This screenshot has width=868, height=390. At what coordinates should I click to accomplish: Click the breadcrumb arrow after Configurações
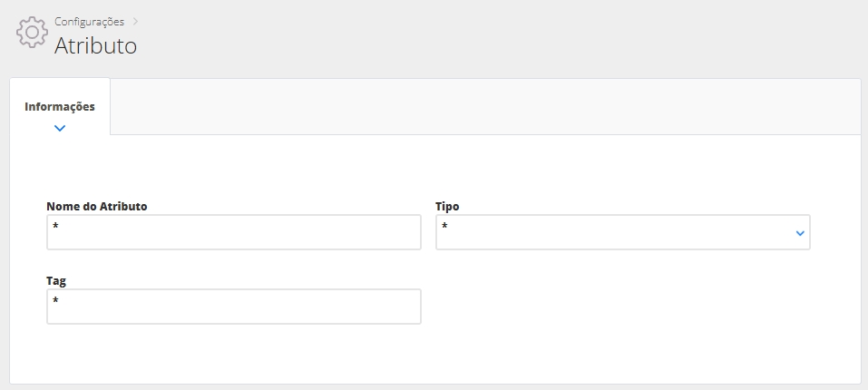tap(135, 20)
